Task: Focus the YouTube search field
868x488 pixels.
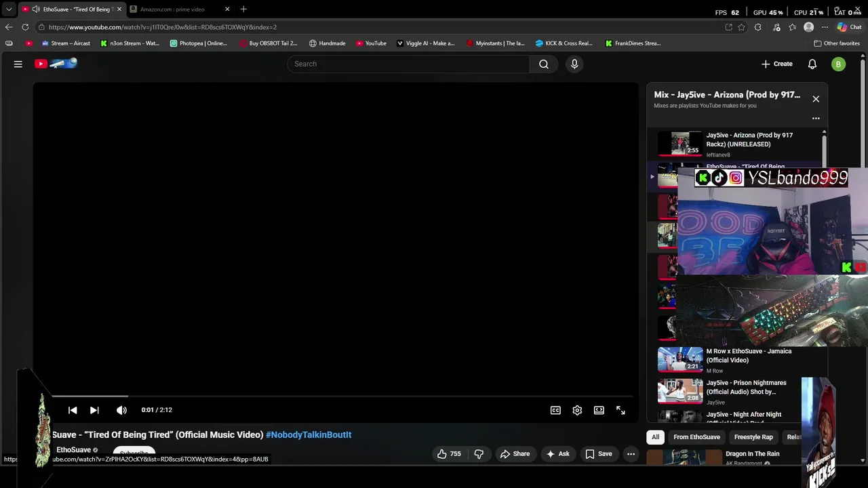Action: coord(408,64)
